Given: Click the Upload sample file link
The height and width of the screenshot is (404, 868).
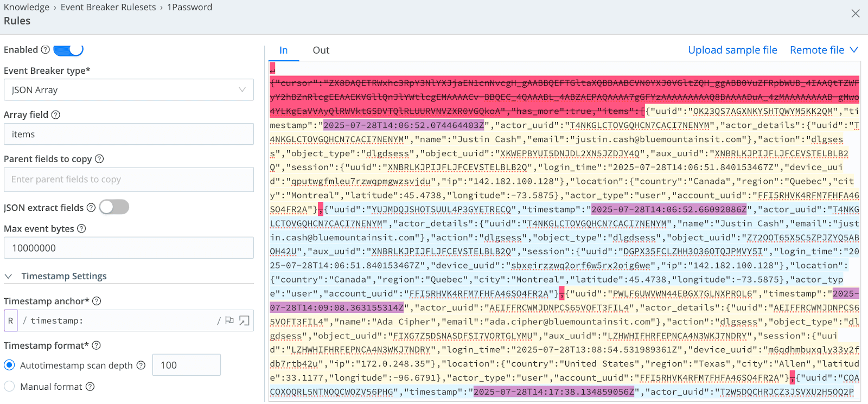Looking at the screenshot, I should [x=732, y=50].
